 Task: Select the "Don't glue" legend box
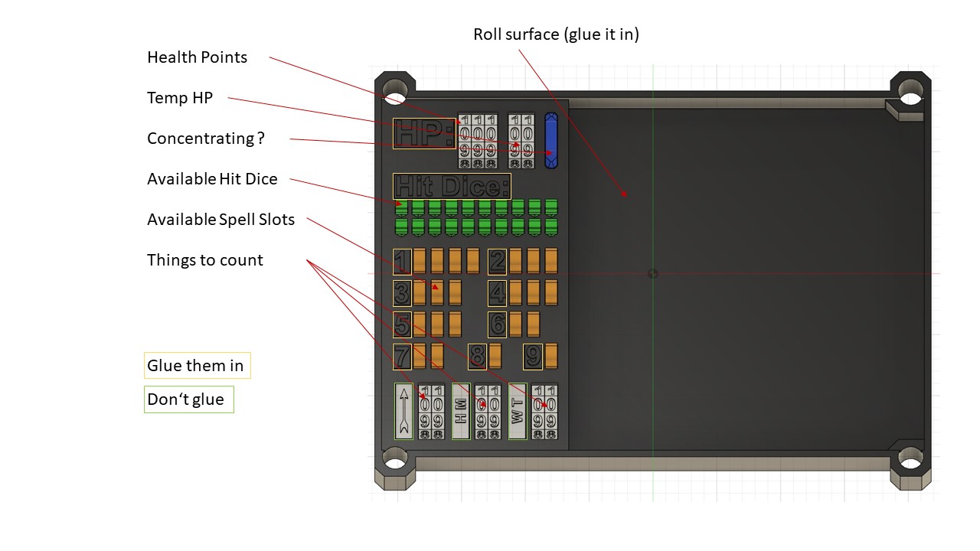click(188, 399)
